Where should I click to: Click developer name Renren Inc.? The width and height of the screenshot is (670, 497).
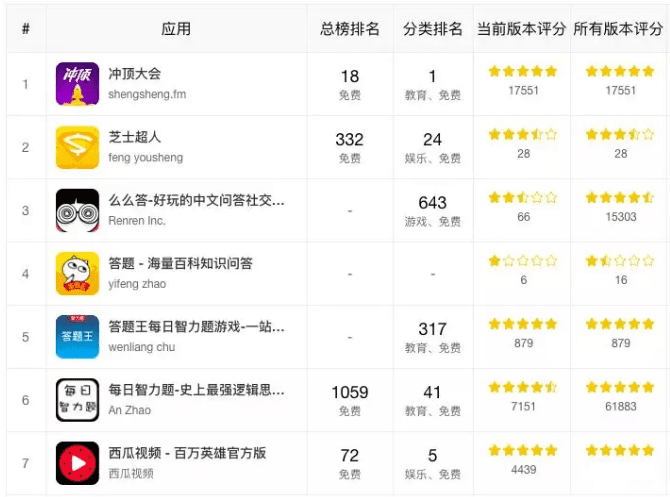[x=137, y=221]
